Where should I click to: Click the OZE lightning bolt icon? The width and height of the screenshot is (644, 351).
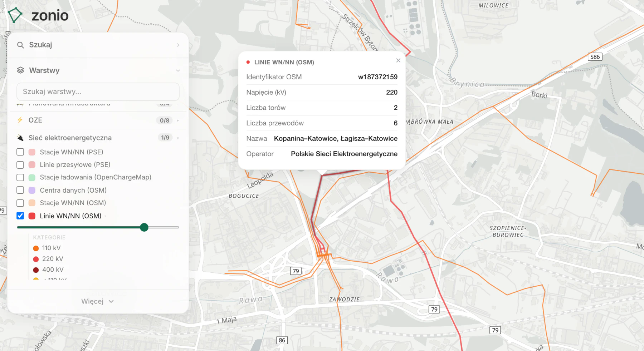click(20, 120)
